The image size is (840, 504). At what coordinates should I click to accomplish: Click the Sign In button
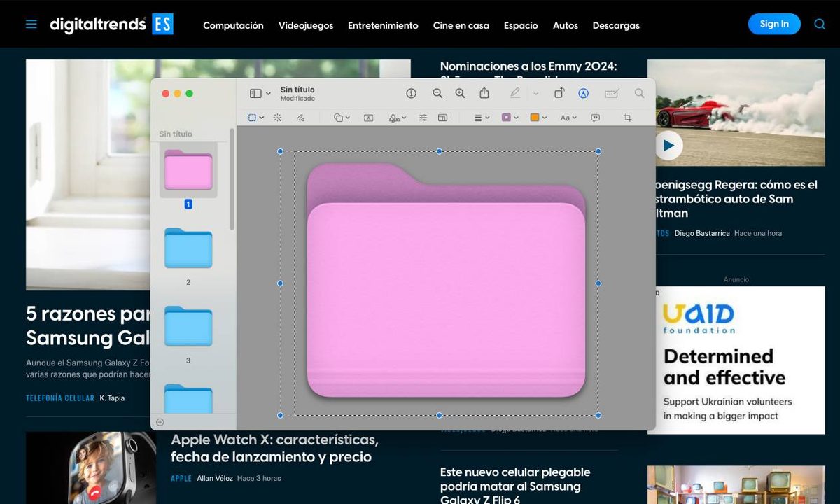coord(774,23)
